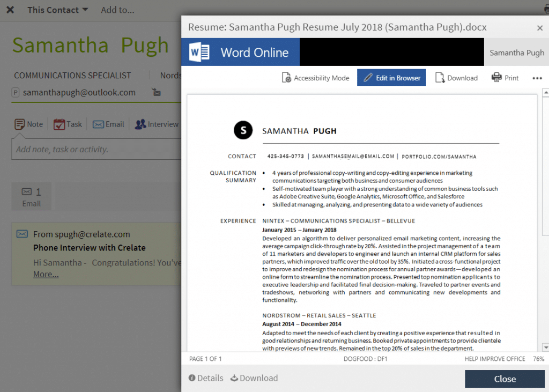Click the icon next to the email address

(x=156, y=92)
